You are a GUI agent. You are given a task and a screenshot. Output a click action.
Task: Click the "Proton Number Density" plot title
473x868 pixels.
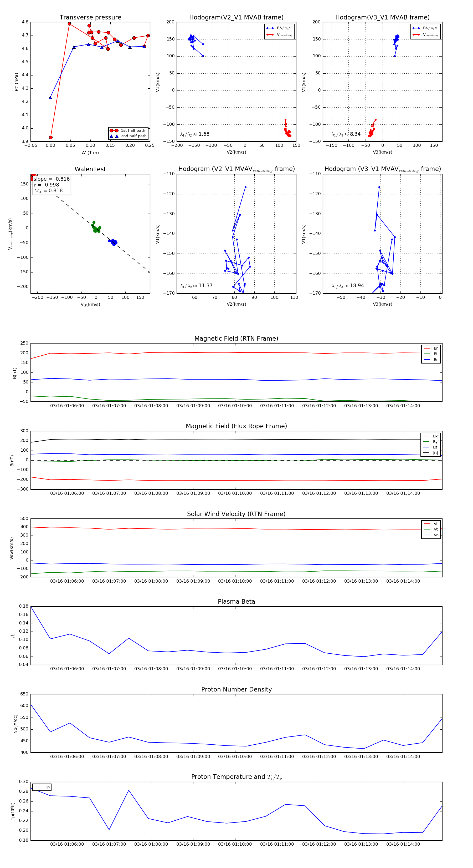(236, 689)
